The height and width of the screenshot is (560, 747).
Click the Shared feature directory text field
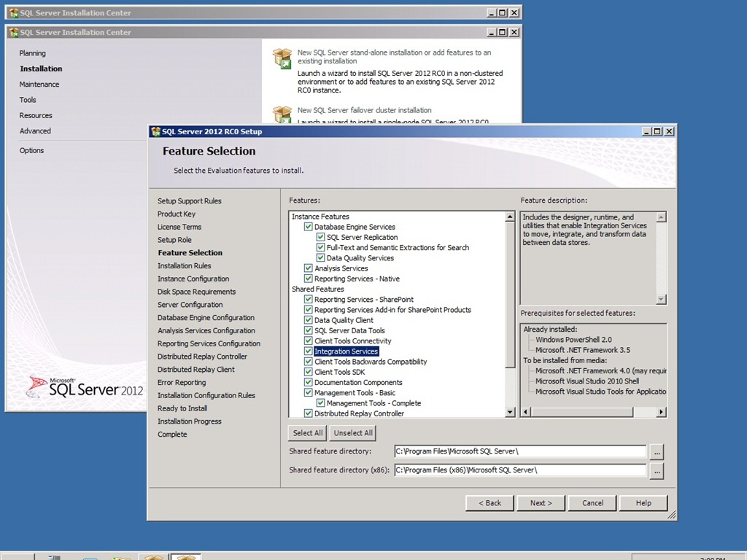[520, 452]
